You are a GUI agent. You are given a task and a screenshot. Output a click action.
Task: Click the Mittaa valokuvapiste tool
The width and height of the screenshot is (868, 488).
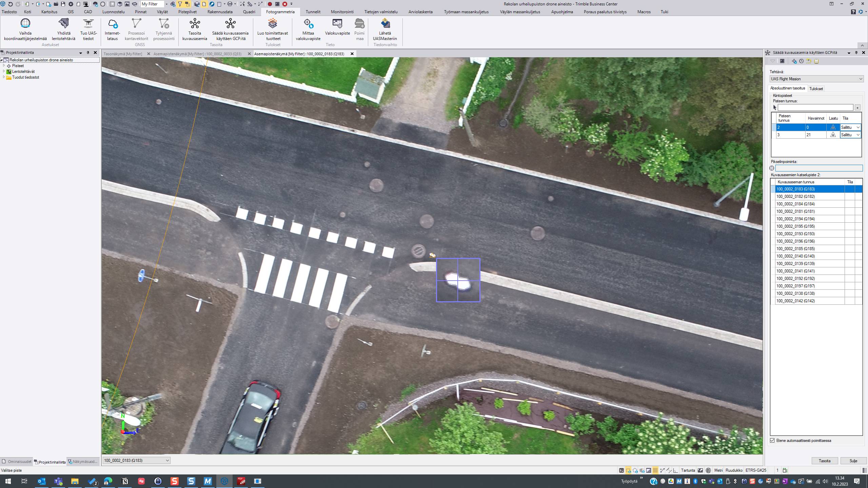(308, 29)
